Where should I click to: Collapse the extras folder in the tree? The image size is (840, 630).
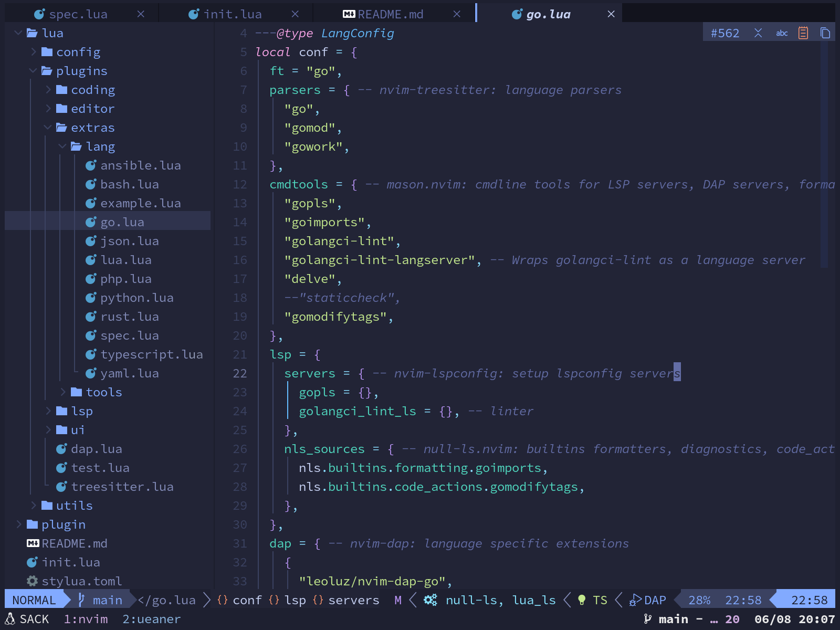48,127
